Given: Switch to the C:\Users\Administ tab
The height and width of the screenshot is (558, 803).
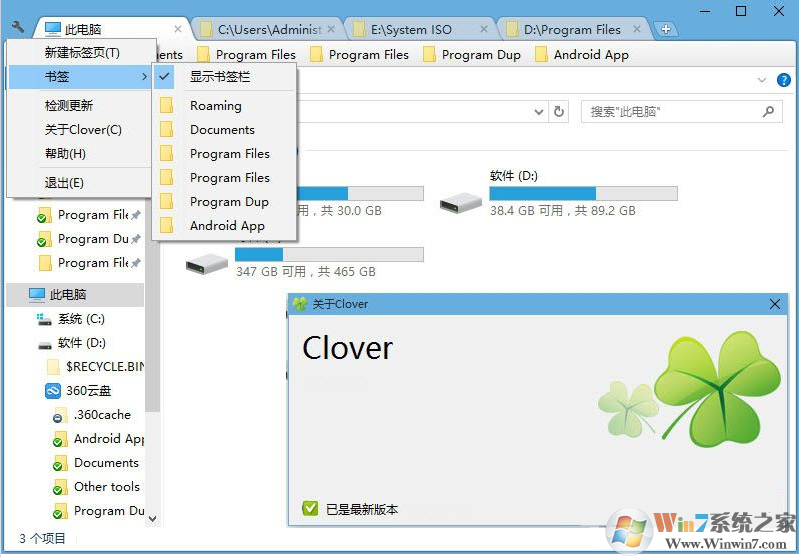Looking at the screenshot, I should click(269, 30).
